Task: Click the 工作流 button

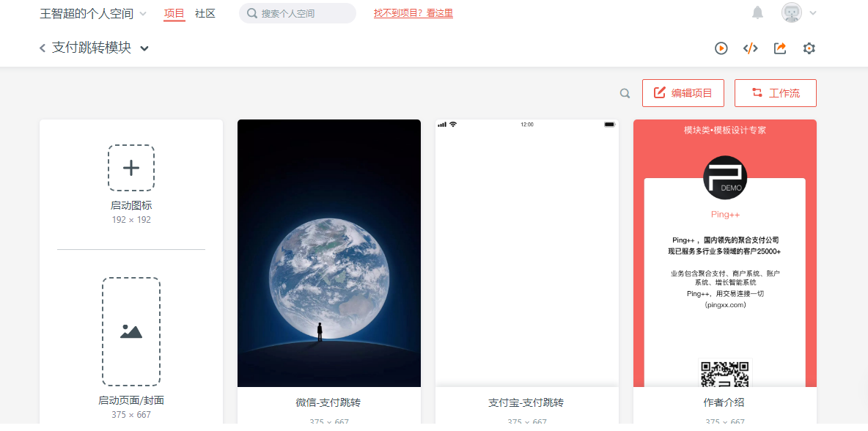Action: 776,93
